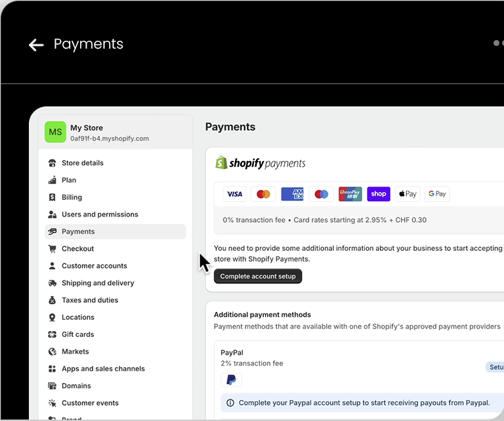Open Customer events settings
The width and height of the screenshot is (504, 421).
coord(115,403)
